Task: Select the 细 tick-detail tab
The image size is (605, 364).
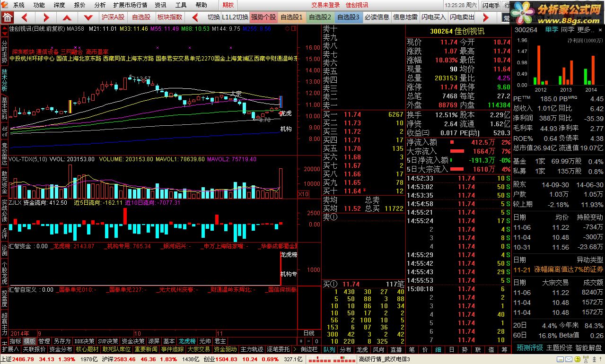Action: pyautogui.click(x=438, y=349)
